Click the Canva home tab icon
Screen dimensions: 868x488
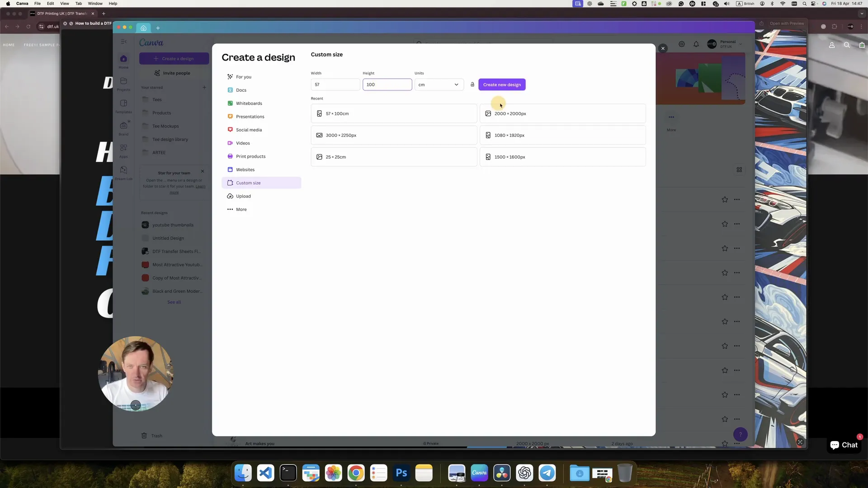pos(143,28)
